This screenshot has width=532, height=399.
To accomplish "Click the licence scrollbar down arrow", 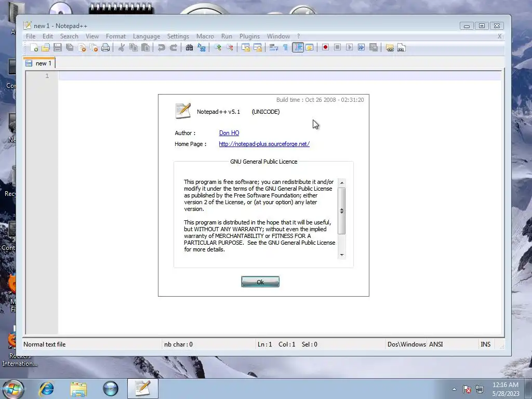I will [342, 255].
